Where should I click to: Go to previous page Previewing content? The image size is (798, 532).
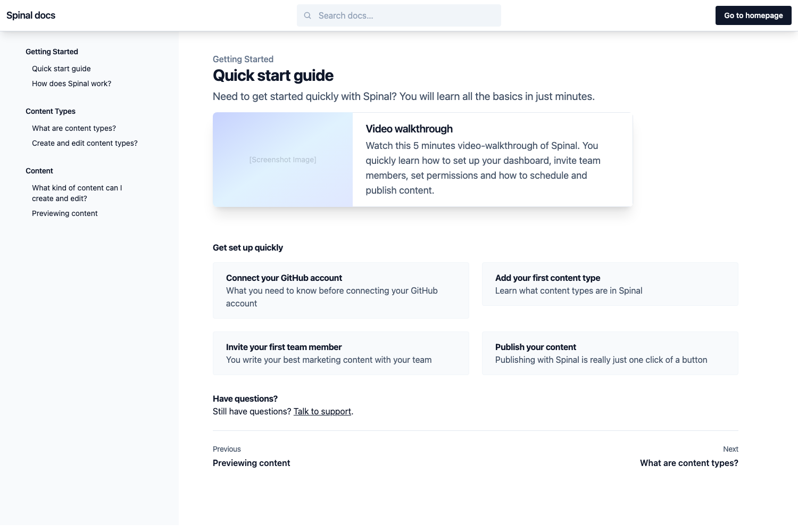[251, 463]
